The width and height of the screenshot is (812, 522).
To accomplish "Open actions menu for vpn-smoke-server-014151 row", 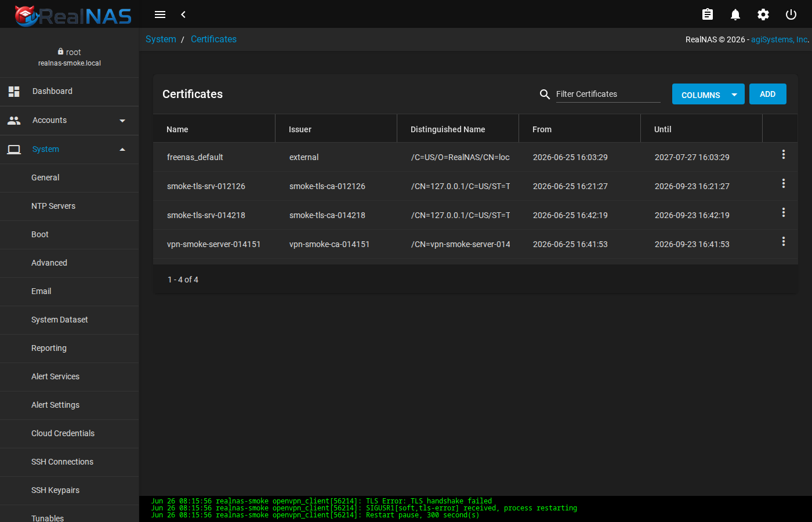I will coord(784,241).
